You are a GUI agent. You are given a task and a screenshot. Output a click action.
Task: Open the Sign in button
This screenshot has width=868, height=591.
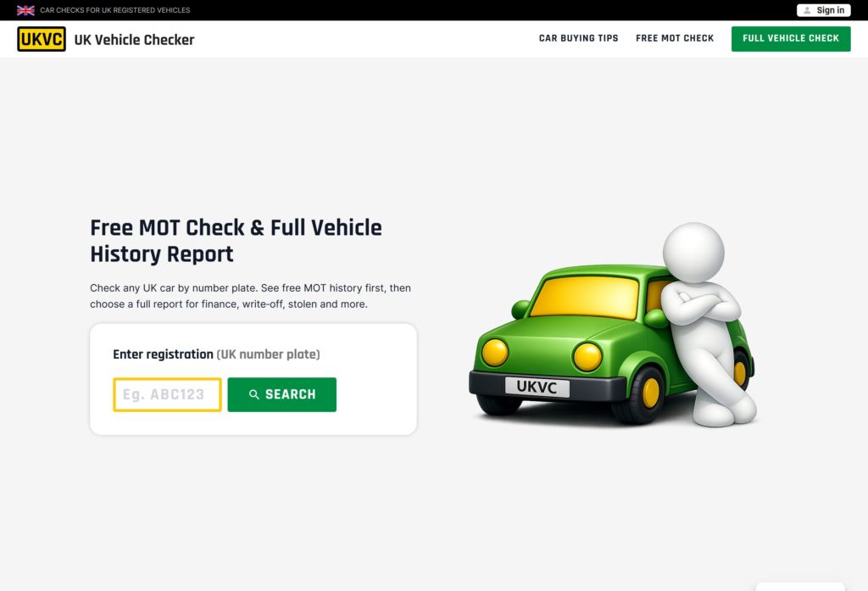(x=824, y=10)
